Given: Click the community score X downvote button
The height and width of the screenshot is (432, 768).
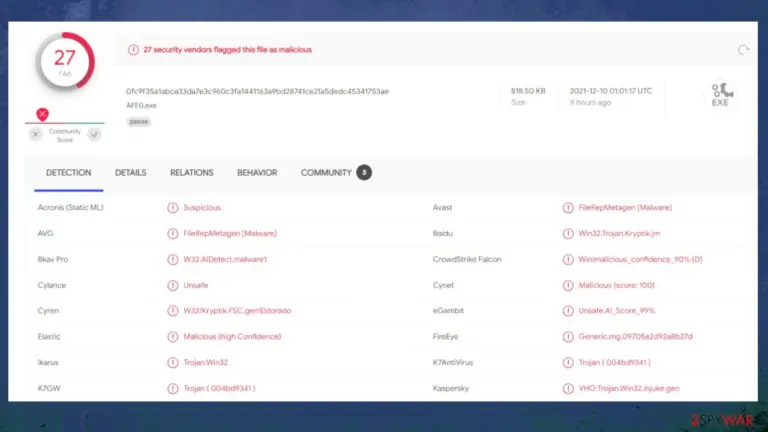Looking at the screenshot, I should [35, 134].
